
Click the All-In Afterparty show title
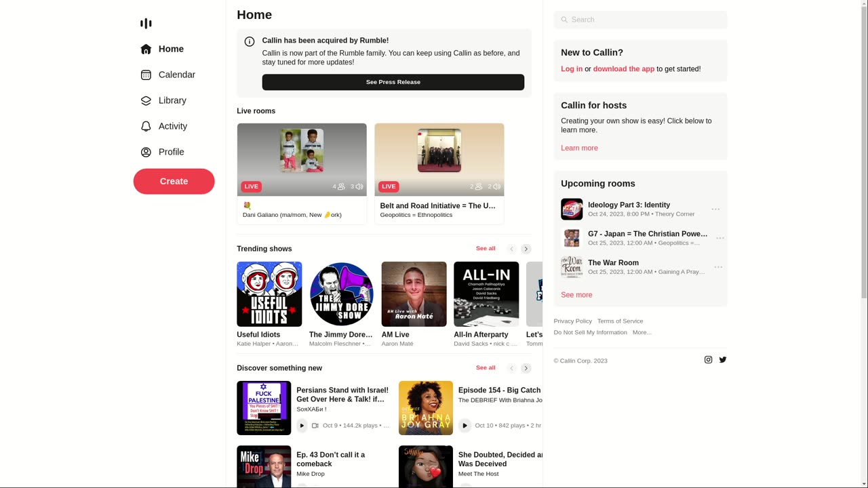coord(481,335)
